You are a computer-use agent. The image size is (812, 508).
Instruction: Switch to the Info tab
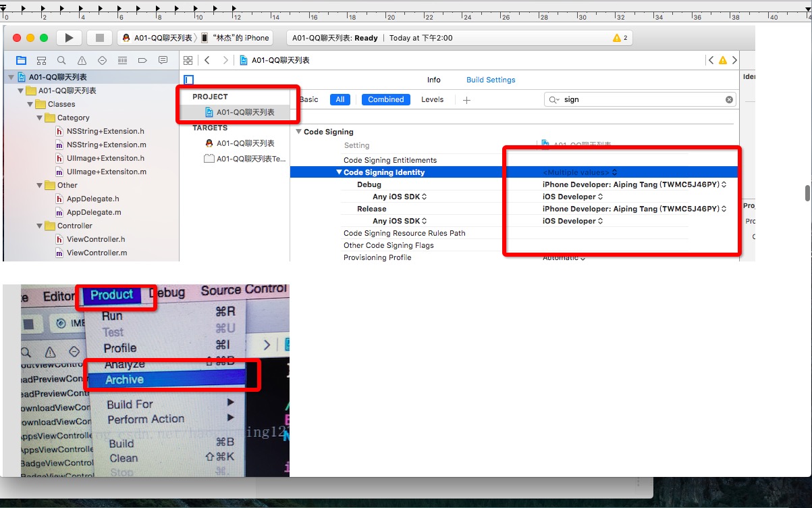(434, 80)
